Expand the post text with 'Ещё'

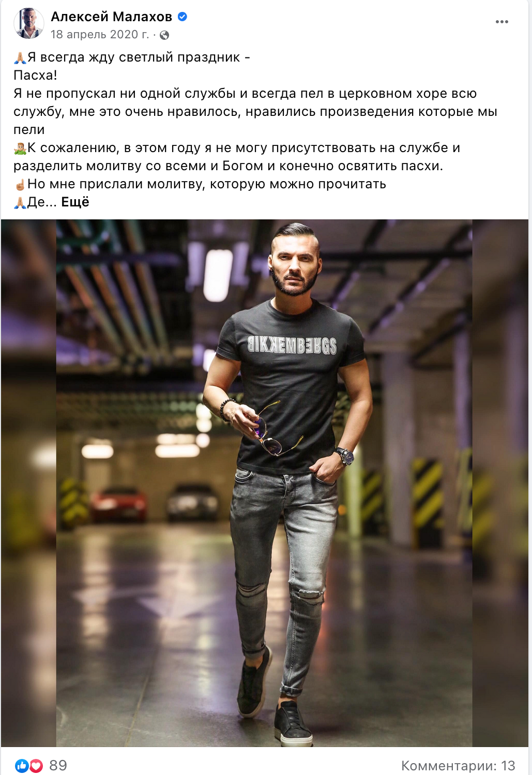tap(75, 202)
